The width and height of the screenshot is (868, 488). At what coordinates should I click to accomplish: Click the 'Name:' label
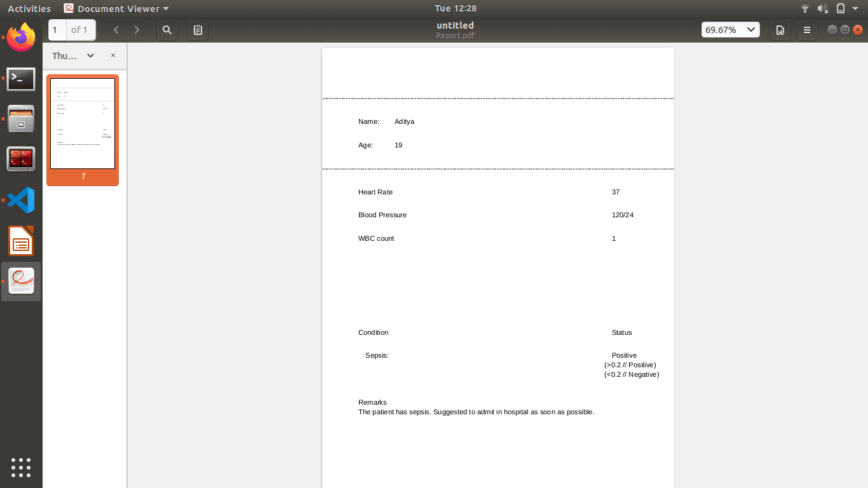click(x=369, y=121)
